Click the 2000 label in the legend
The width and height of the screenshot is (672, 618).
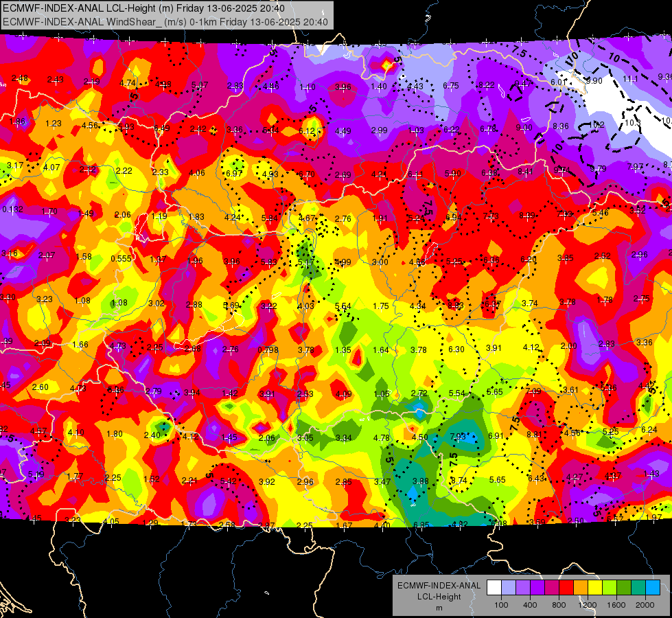pyautogui.click(x=645, y=605)
